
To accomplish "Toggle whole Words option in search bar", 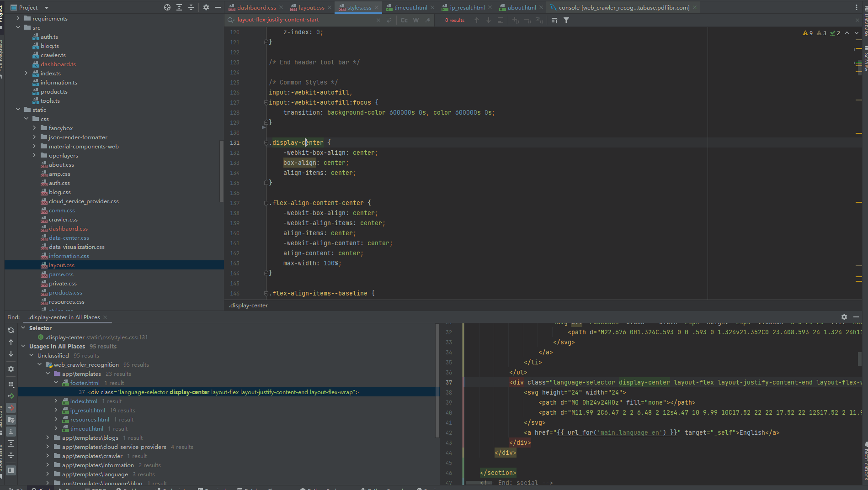I will [x=415, y=20].
